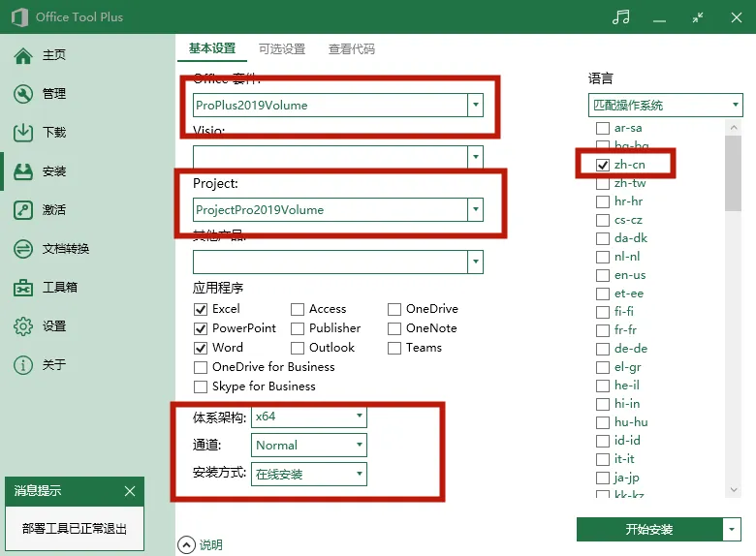Click the 部署工具已正常退出 message text

point(75,529)
